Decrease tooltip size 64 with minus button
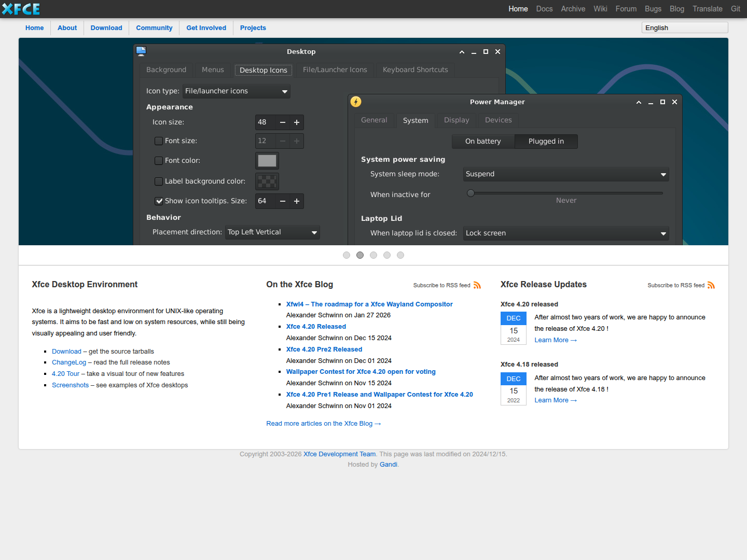The width and height of the screenshot is (747, 560). pyautogui.click(x=283, y=201)
